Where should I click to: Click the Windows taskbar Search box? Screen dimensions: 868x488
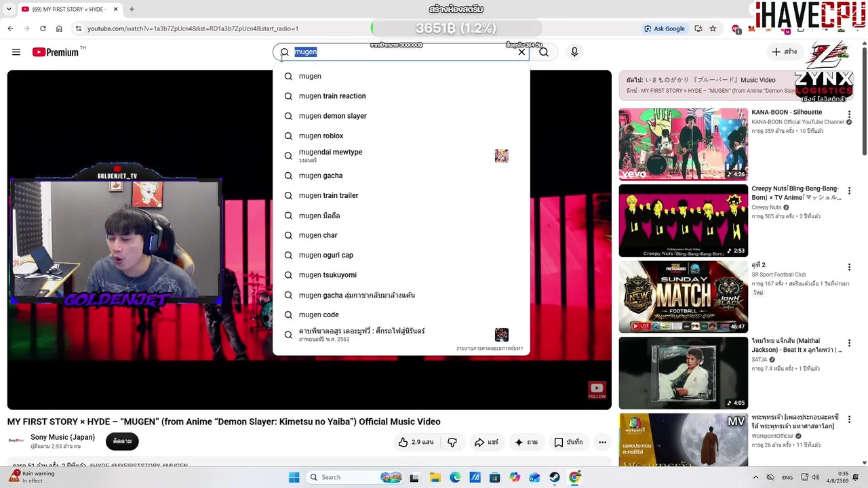pos(355,477)
